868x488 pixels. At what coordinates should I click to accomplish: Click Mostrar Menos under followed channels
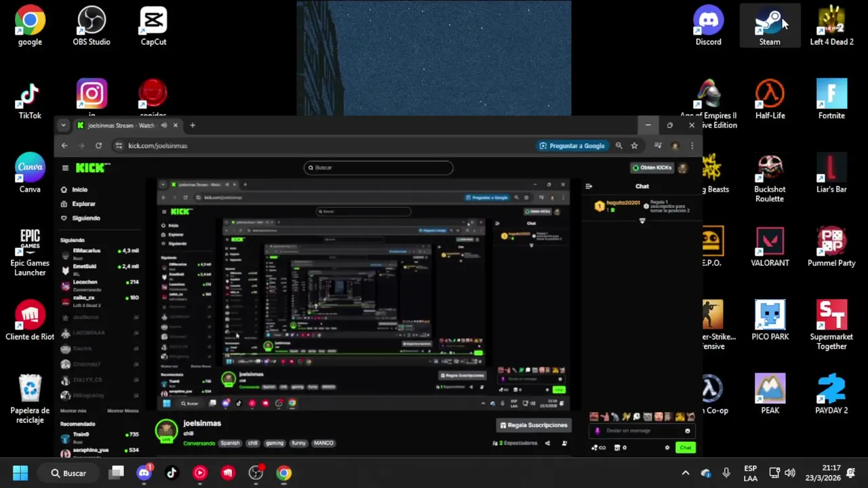(x=123, y=411)
